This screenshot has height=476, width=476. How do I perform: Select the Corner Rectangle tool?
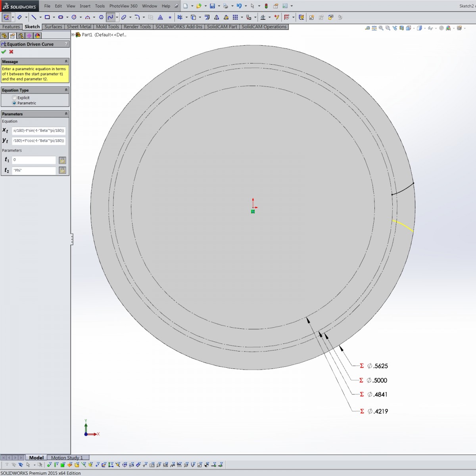pos(48,17)
